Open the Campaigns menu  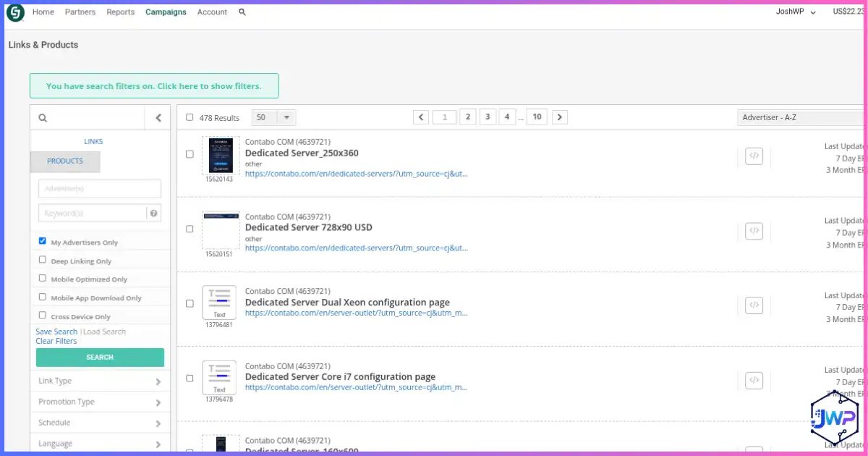166,12
